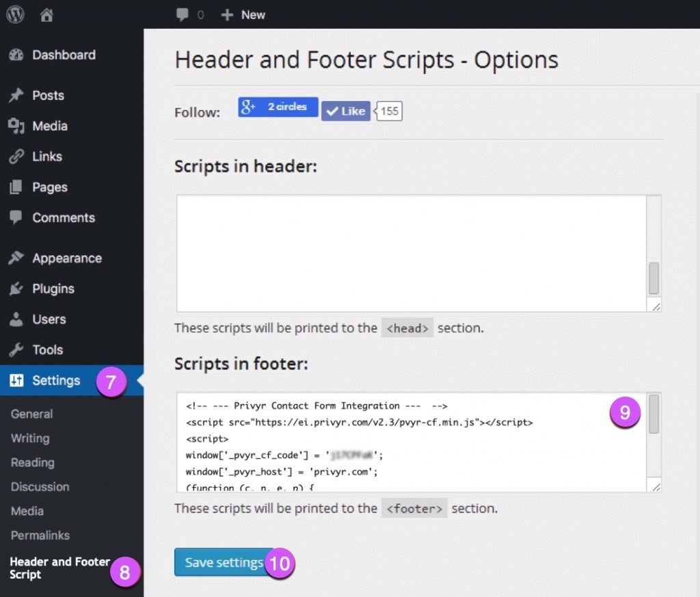Click the Media library icon in the top menu
Screen dimensions: 700x597
[16, 126]
